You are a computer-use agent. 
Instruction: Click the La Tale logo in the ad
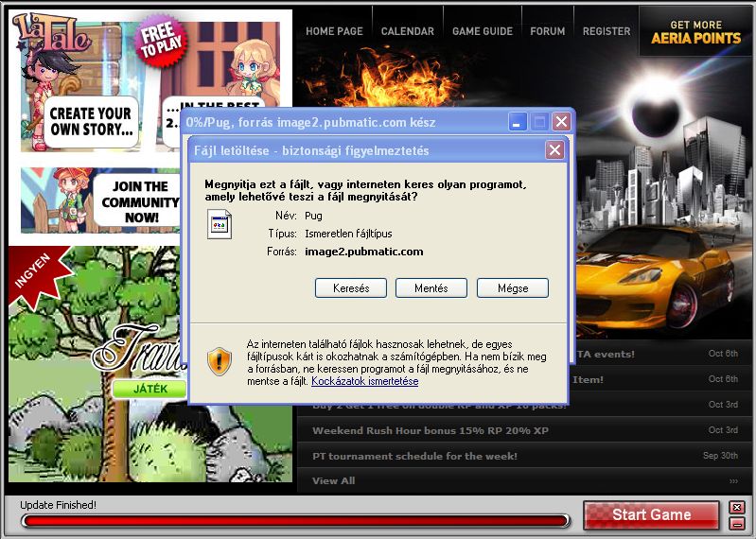coord(51,33)
